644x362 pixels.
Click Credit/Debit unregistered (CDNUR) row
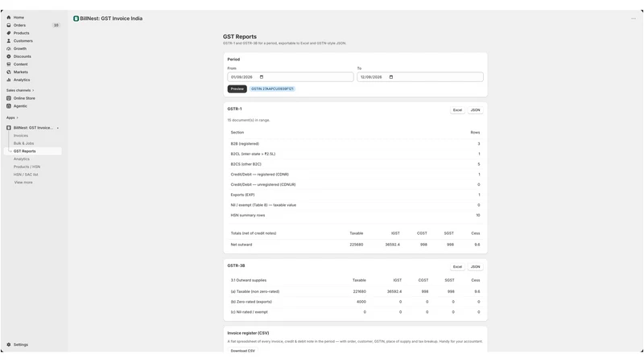click(x=355, y=185)
